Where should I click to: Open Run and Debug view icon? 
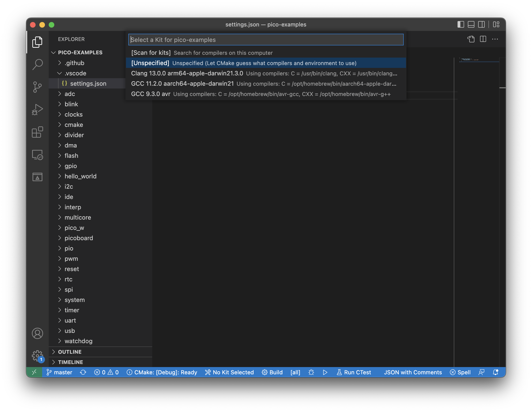click(x=37, y=110)
